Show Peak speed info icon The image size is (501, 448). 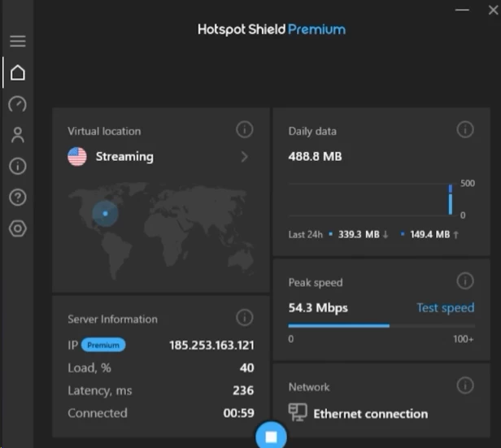coord(465,281)
